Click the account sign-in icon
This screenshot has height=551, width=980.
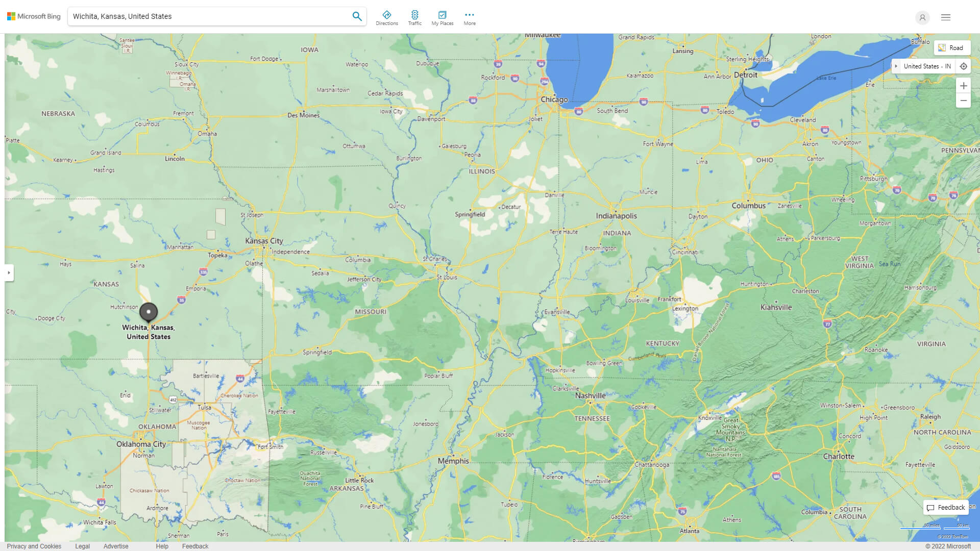click(922, 18)
